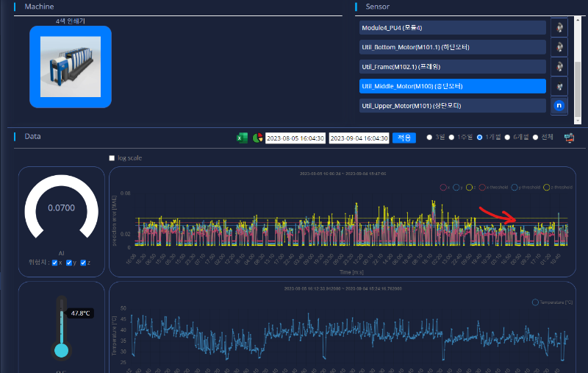Uncheck the y 위험치 checkbox

click(69, 263)
